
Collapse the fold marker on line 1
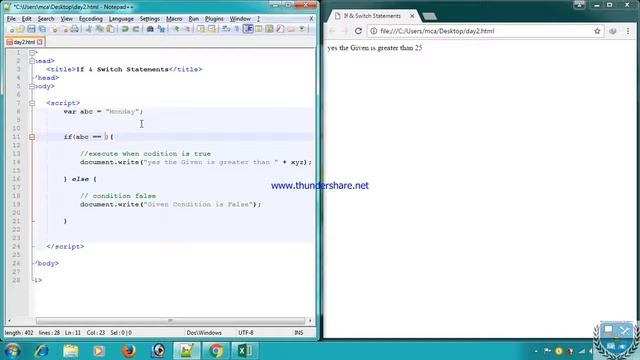pos(32,53)
